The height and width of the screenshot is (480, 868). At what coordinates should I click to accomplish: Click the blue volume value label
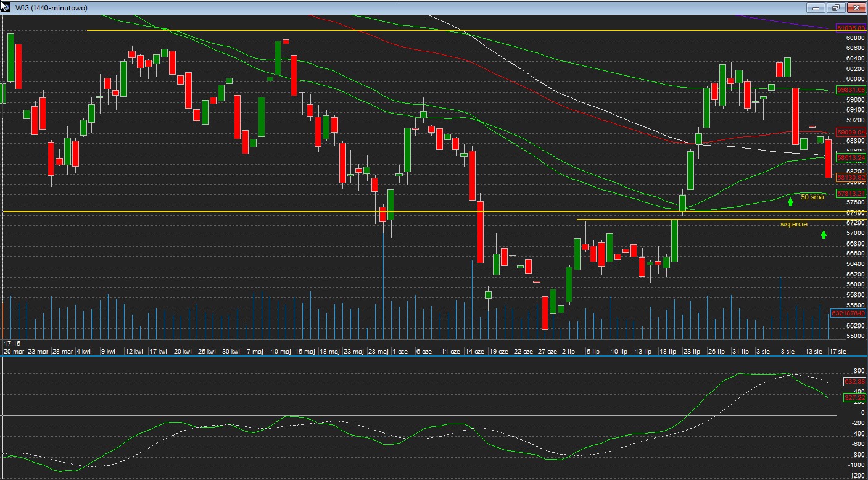pos(848,313)
